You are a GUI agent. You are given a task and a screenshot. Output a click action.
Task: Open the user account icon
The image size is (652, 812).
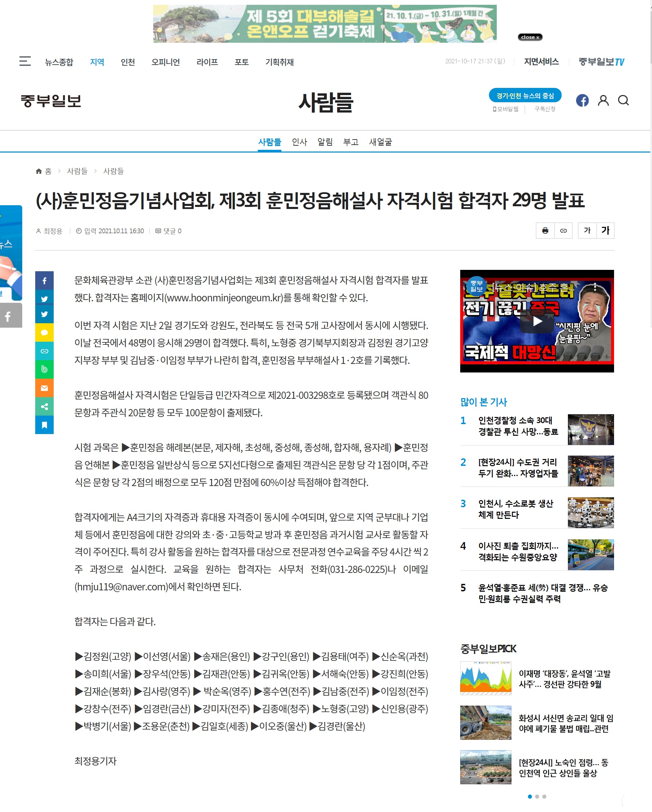pyautogui.click(x=603, y=101)
